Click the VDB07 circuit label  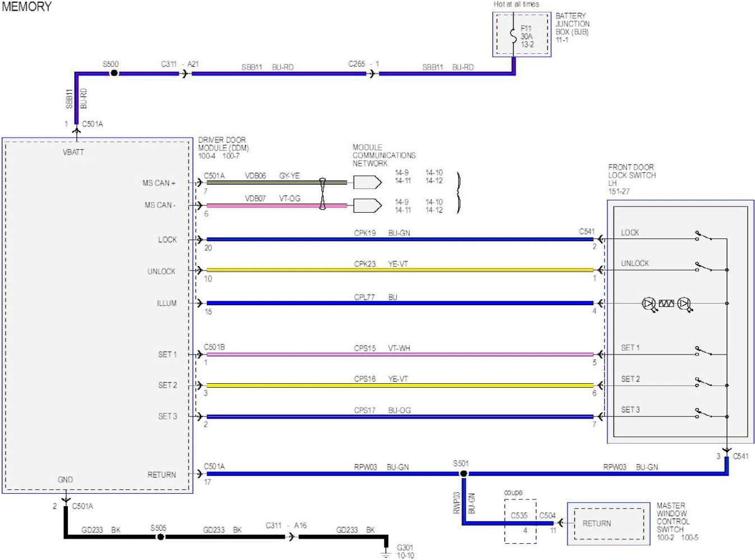255,199
